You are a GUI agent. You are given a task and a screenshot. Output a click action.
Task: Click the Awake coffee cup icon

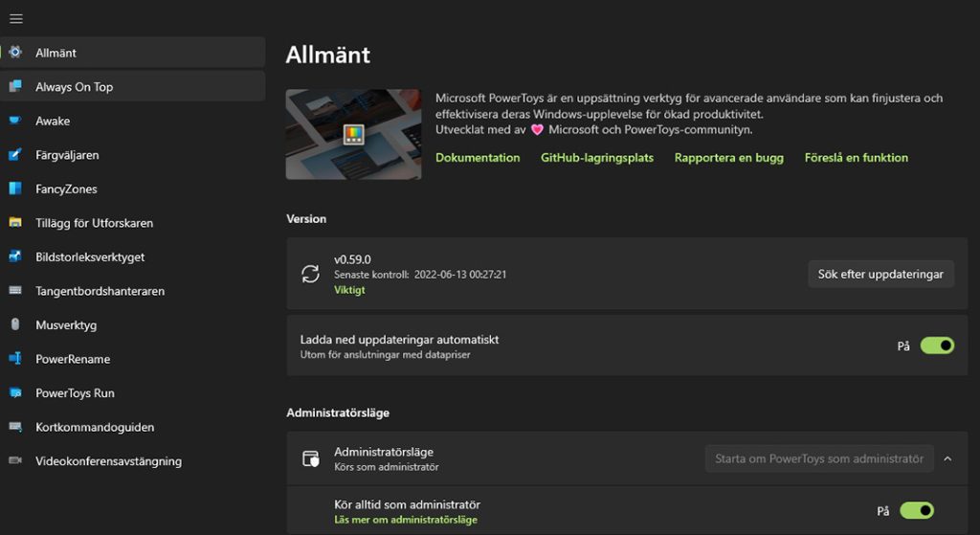(15, 121)
